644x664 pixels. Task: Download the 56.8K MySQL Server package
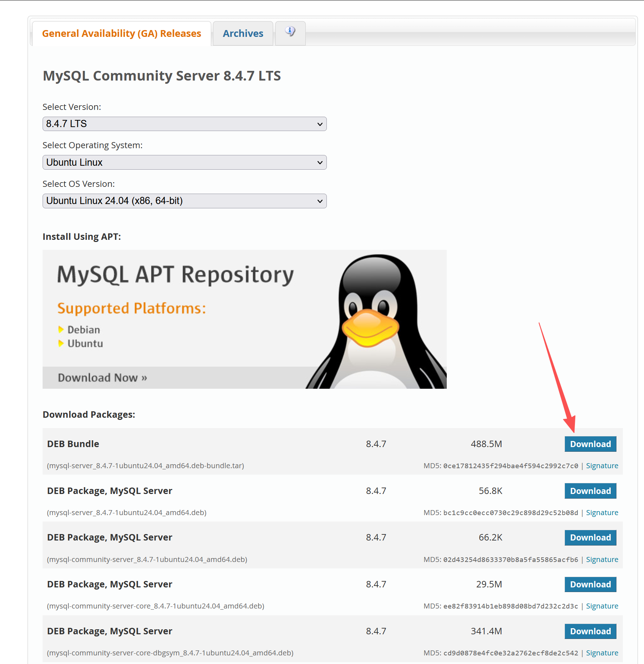tap(590, 491)
